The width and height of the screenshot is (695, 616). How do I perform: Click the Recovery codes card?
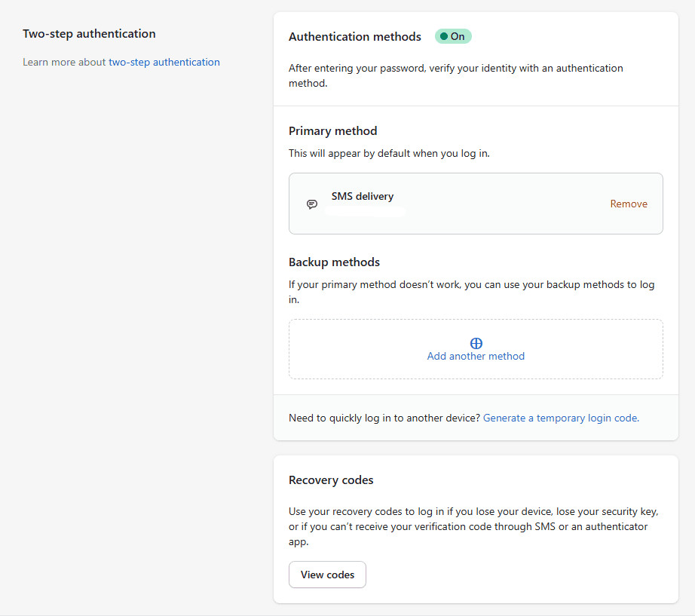coord(476,528)
